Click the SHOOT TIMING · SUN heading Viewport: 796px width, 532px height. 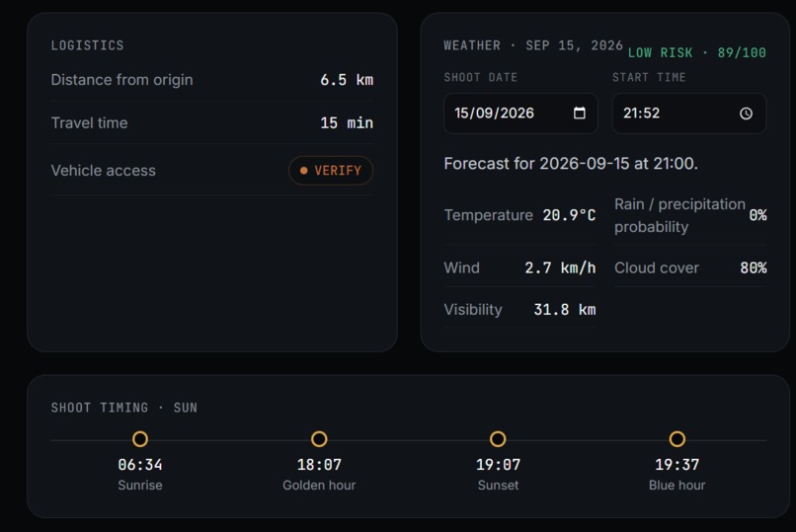[123, 408]
